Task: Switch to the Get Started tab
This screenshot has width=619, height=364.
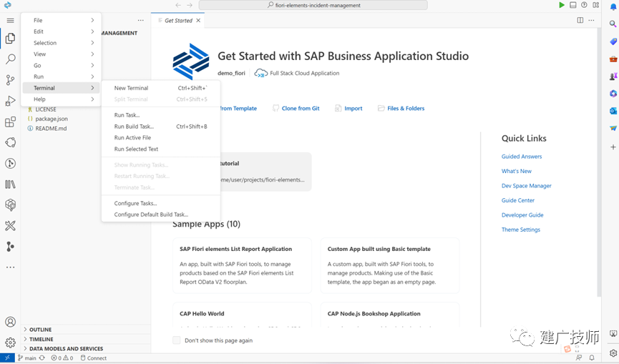Action: (178, 21)
